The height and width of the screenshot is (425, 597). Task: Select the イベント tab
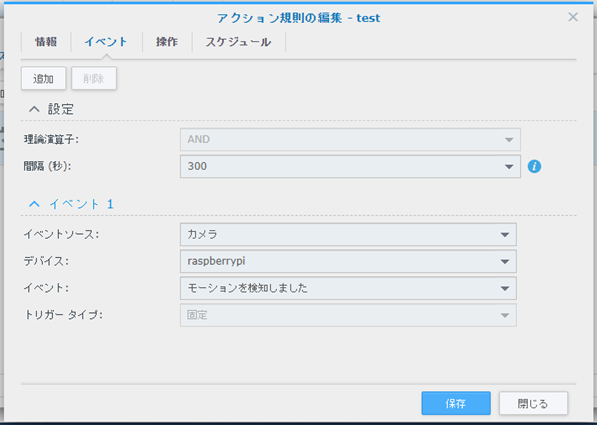106,42
